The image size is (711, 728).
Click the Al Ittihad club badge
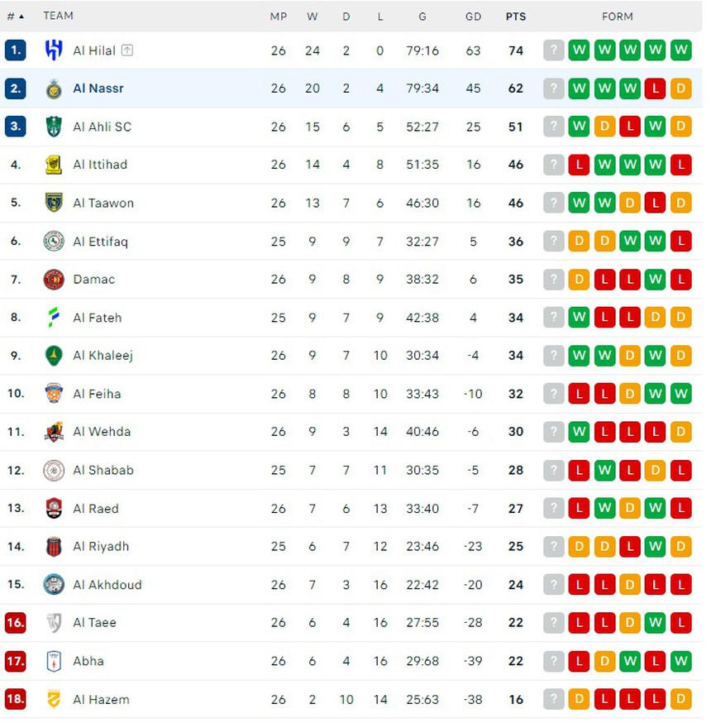pyautogui.click(x=54, y=165)
